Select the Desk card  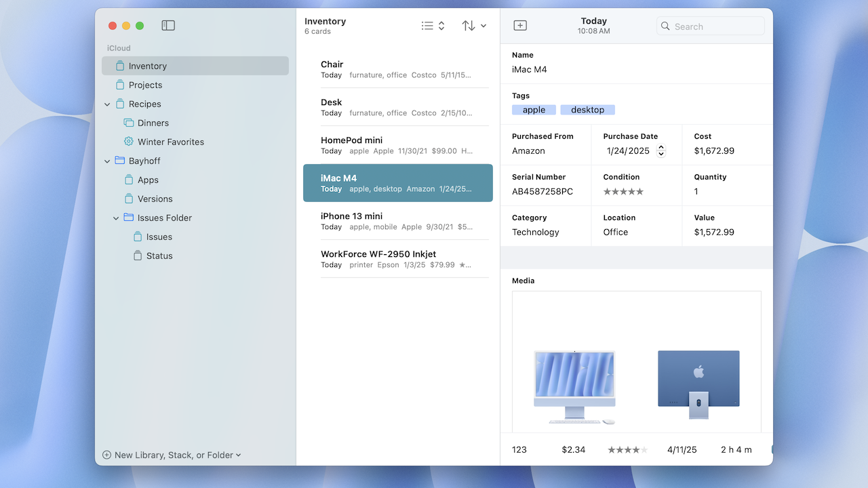click(398, 107)
